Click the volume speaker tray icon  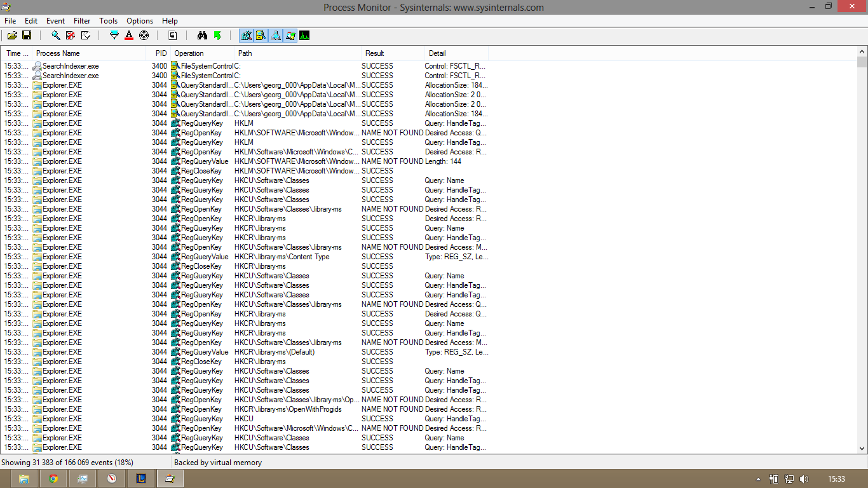click(804, 479)
